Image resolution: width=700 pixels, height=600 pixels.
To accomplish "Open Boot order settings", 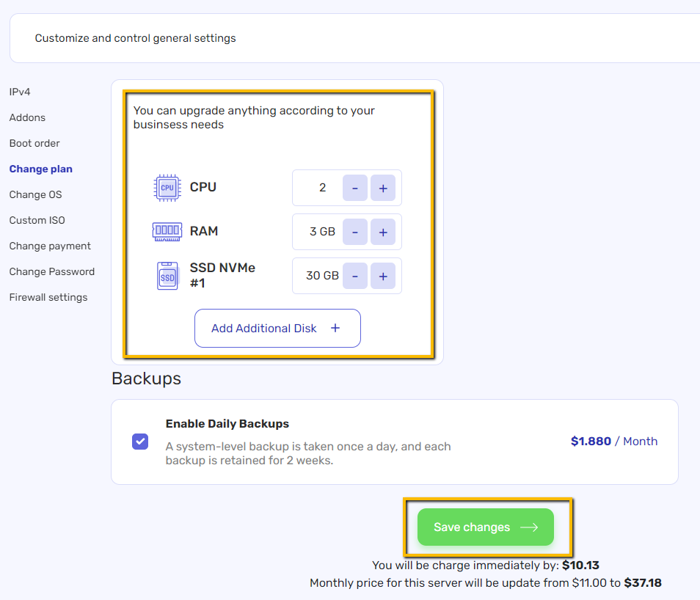I will click(34, 143).
